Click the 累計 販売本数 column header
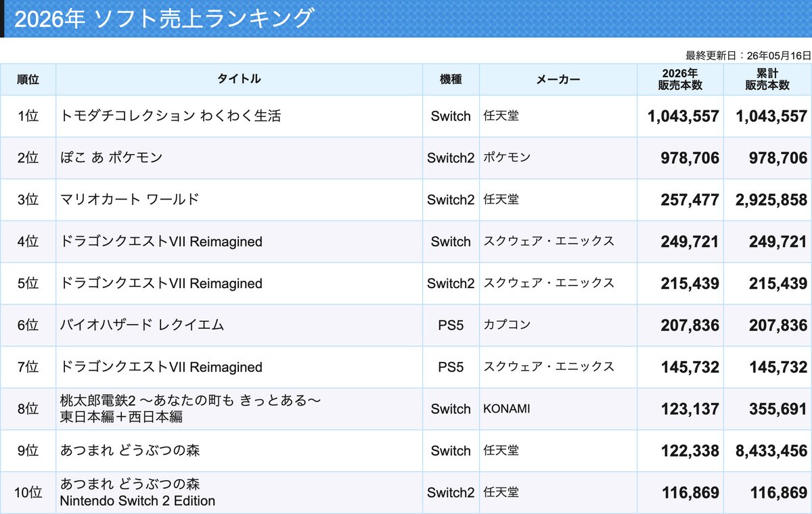Viewport: 812px width, 514px height. coord(767,79)
